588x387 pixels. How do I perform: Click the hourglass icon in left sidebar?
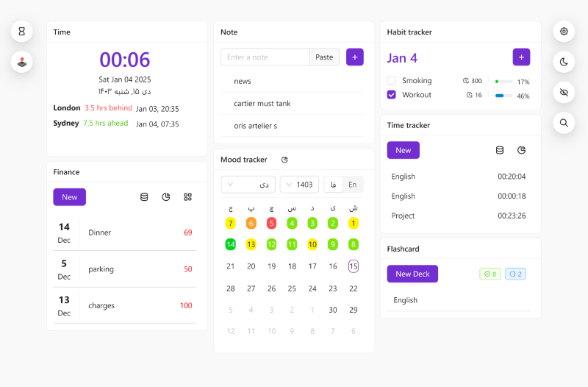21,32
